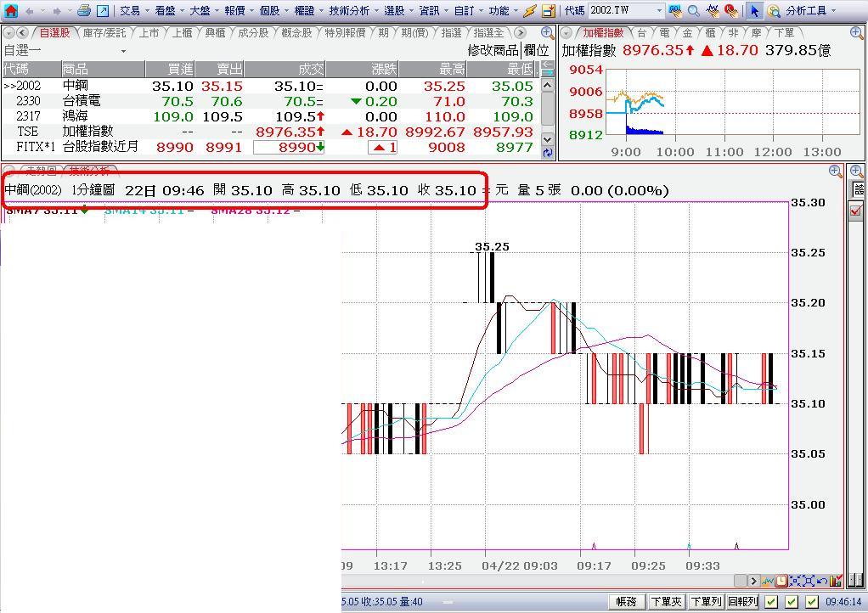Click the 回報列 button

pyautogui.click(x=742, y=601)
